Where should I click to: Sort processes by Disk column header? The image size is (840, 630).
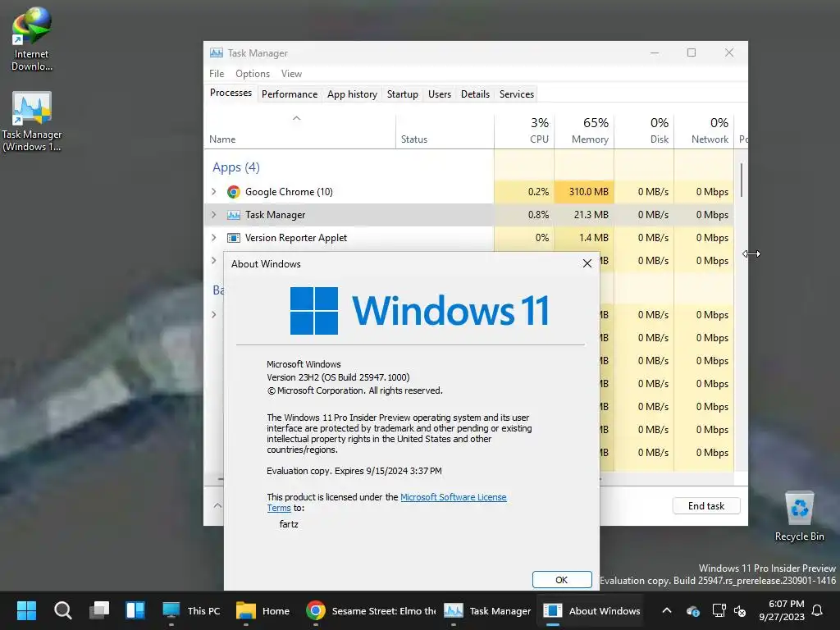point(644,130)
